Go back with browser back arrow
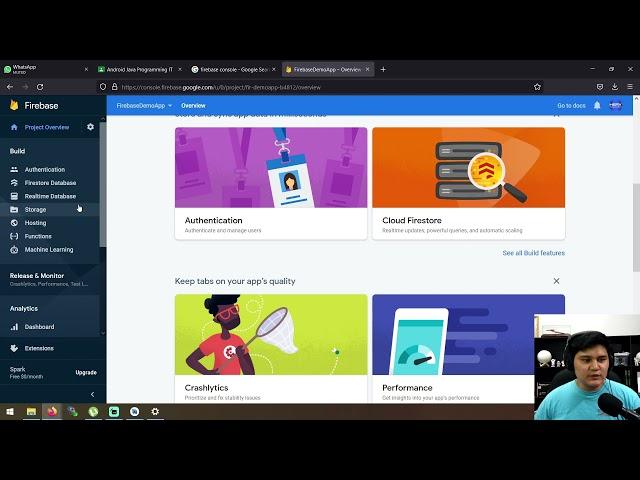This screenshot has height=480, width=640. point(10,87)
